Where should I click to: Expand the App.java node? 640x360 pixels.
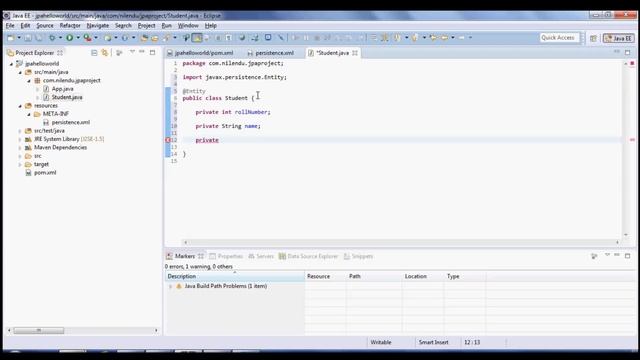pyautogui.click(x=38, y=89)
